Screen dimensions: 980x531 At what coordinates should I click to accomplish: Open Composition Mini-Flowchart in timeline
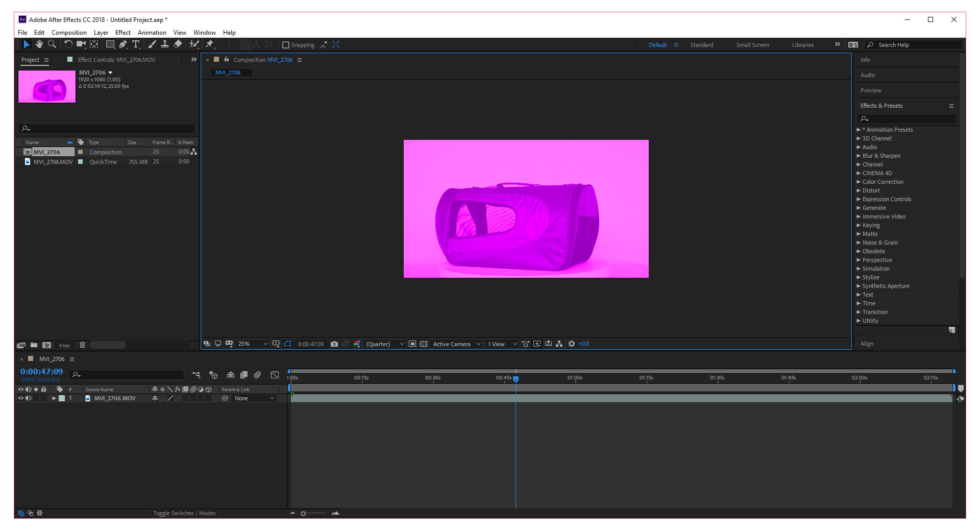point(196,375)
